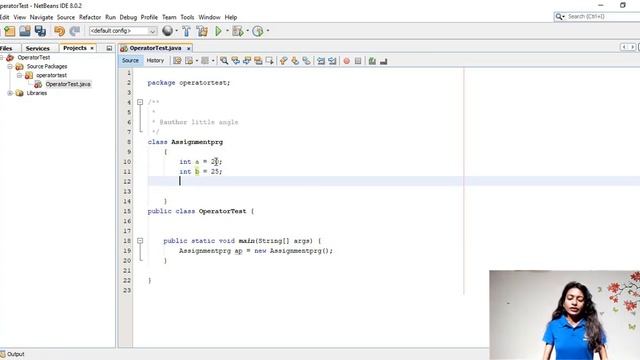Expand the Libraries tree node
Viewport: 640px width, 360px height.
point(10,93)
